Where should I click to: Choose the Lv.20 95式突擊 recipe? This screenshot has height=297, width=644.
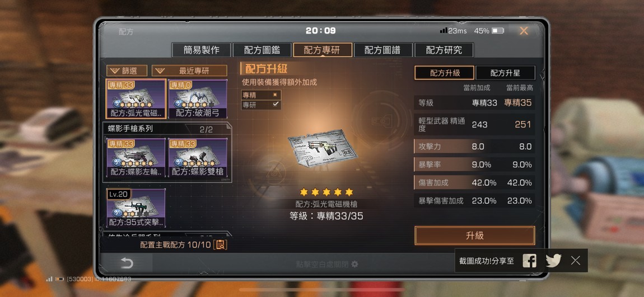[x=136, y=209]
